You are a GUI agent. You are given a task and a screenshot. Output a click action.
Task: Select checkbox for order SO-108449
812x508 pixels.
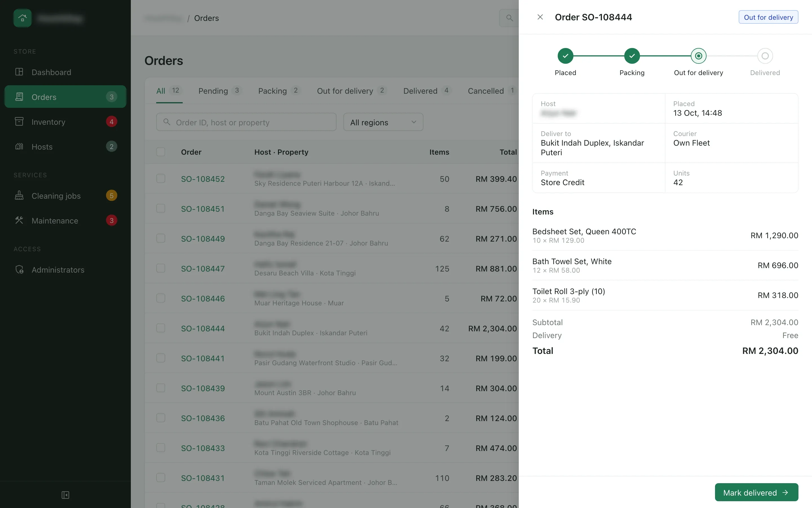pyautogui.click(x=161, y=238)
